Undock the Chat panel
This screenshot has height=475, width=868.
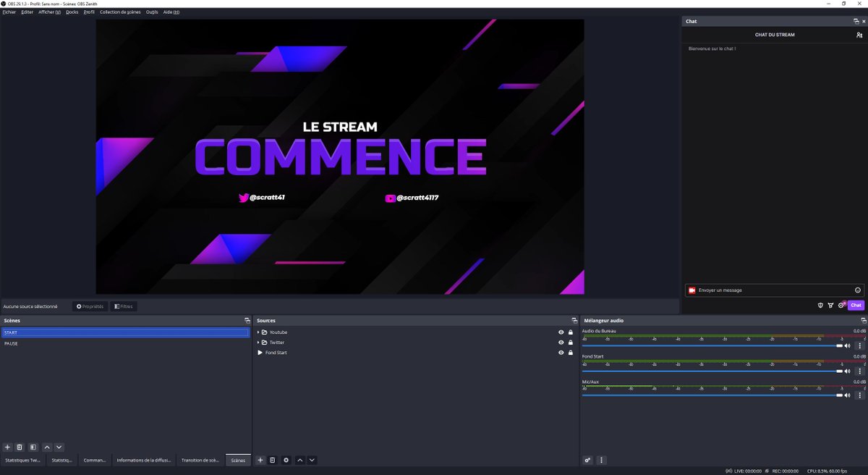[856, 21]
